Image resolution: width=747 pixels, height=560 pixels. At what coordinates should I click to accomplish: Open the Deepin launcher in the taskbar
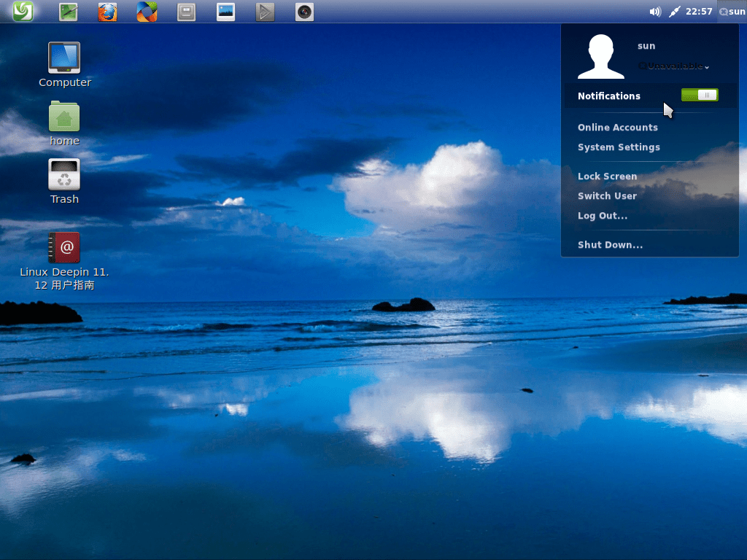click(x=23, y=11)
